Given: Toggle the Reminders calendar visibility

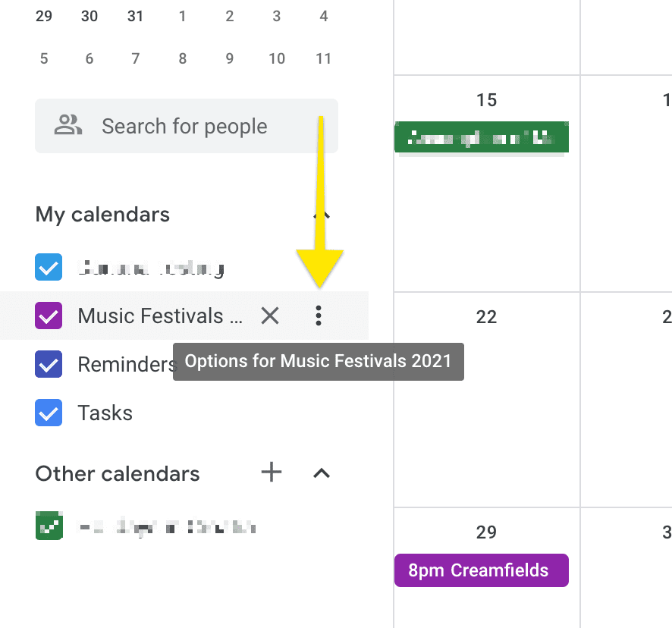Looking at the screenshot, I should (x=49, y=364).
